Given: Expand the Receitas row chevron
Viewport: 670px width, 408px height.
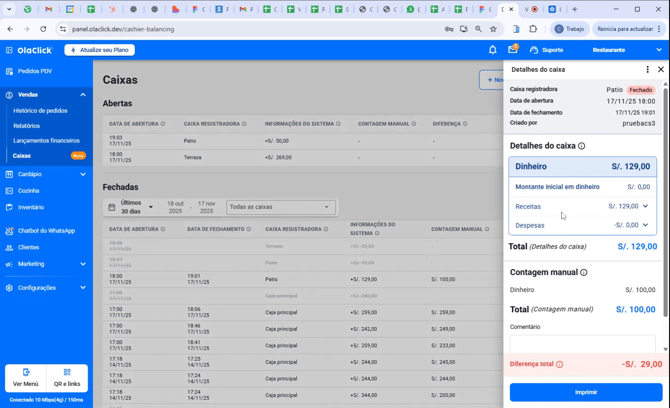Looking at the screenshot, I should coord(645,206).
